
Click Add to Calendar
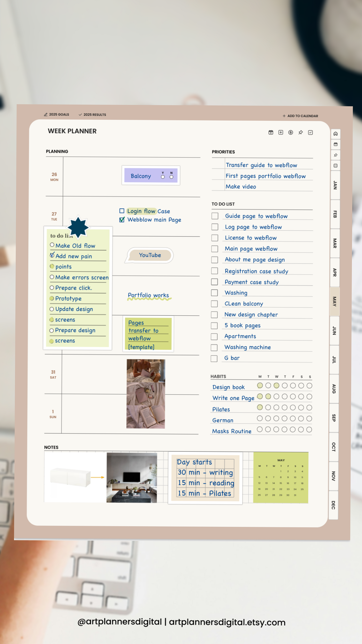[300, 116]
